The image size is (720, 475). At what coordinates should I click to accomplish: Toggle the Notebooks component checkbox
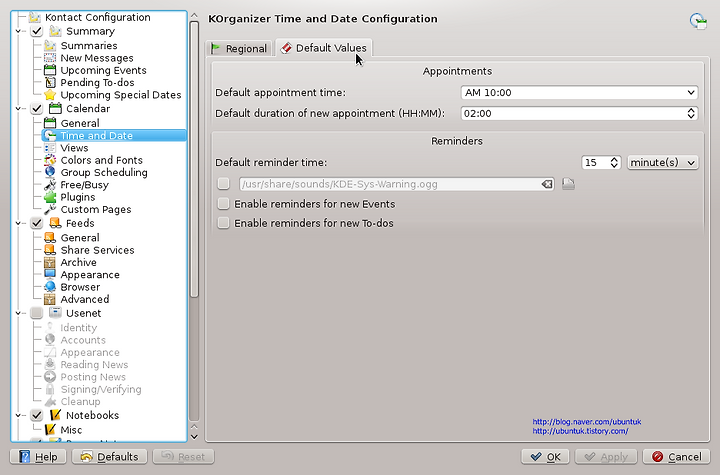point(37,415)
